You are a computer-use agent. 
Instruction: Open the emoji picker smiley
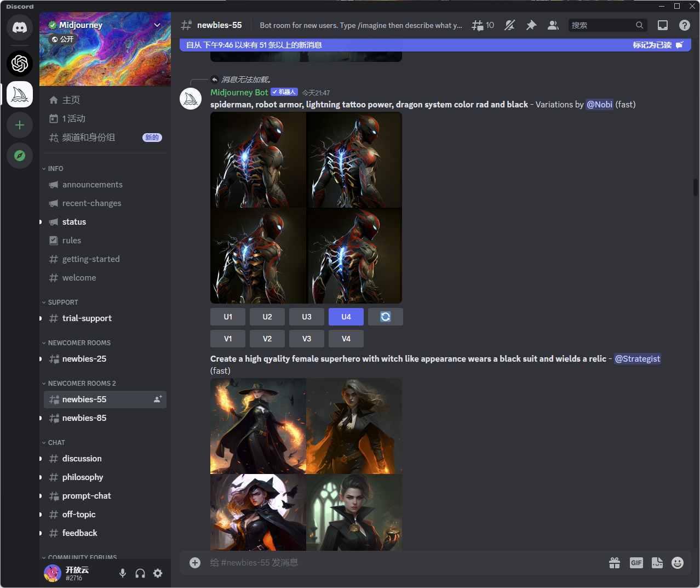678,563
